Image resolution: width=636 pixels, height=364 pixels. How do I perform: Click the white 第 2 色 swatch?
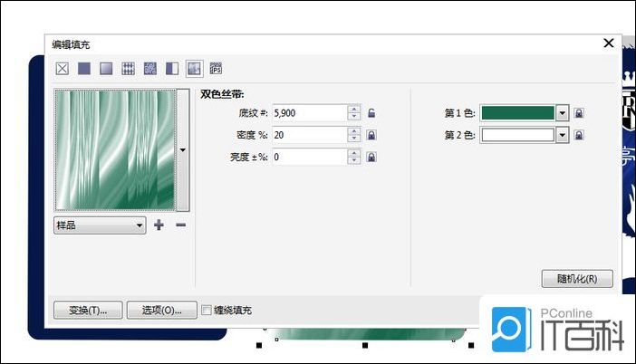[518, 135]
